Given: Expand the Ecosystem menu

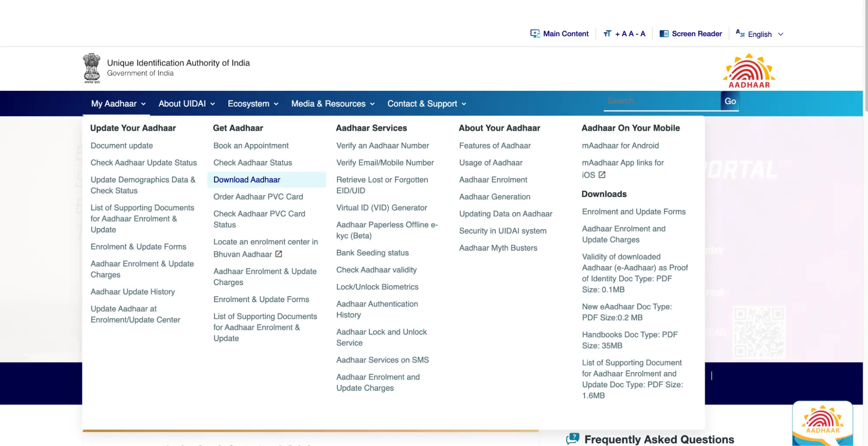Looking at the screenshot, I should coord(253,103).
